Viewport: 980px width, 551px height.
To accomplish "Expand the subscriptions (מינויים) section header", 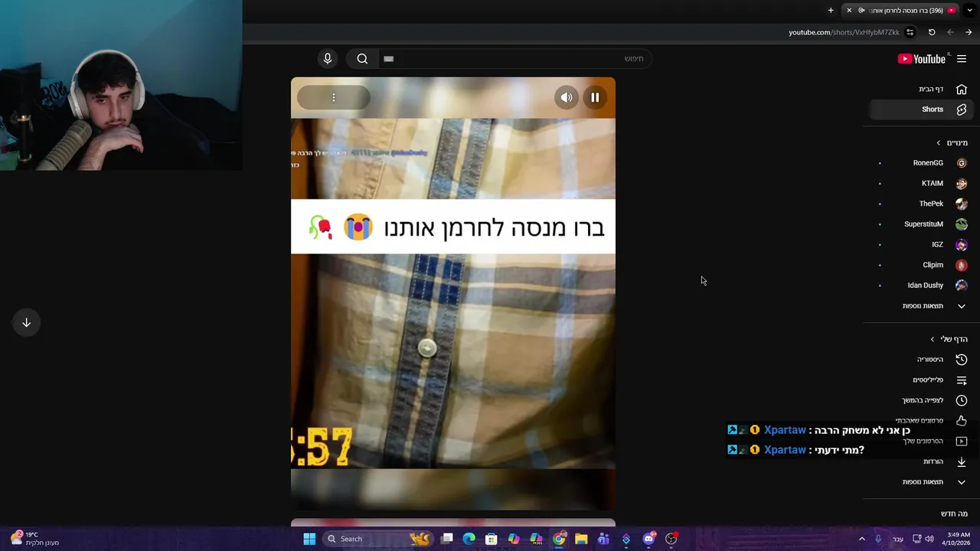I will click(952, 142).
